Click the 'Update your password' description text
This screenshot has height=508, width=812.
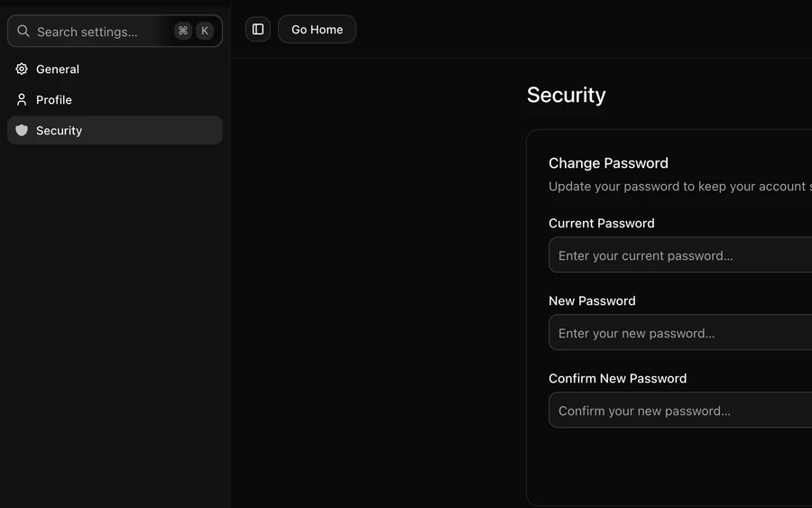680,187
